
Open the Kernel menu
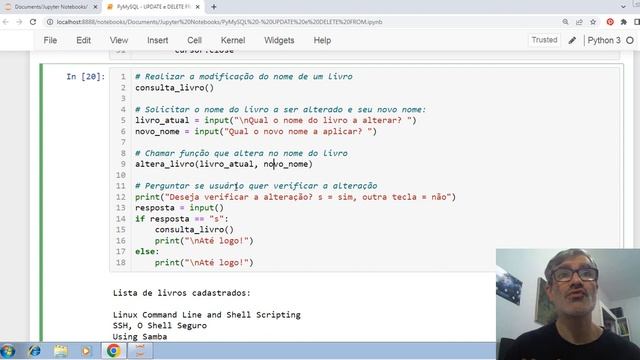point(233,40)
